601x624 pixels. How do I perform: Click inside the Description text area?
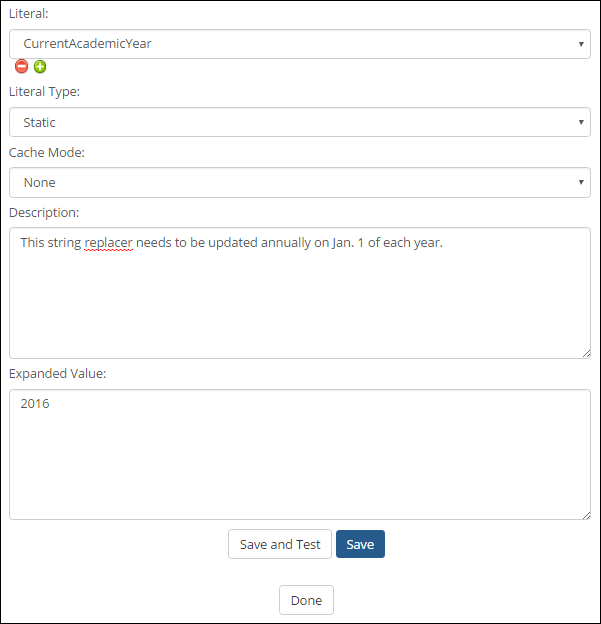pos(300,293)
